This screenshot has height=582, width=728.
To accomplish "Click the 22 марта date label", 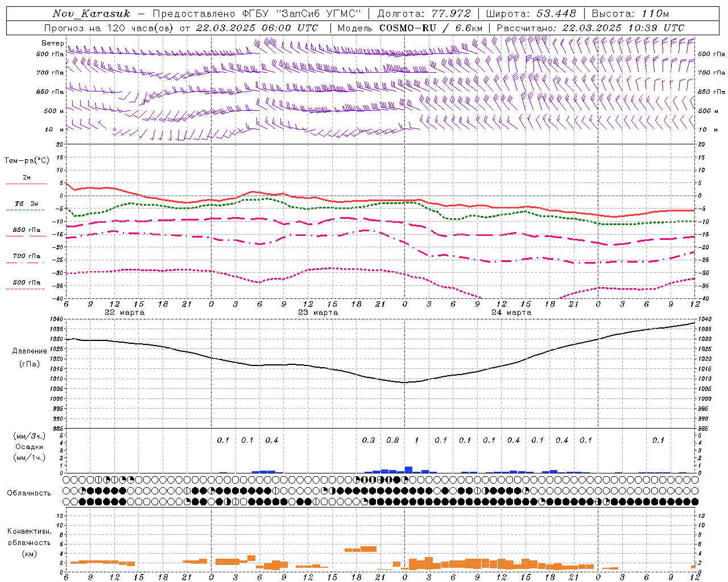I will [125, 313].
